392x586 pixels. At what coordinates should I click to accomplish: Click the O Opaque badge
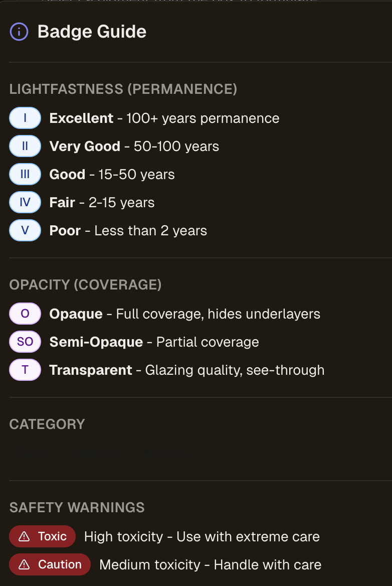coord(25,314)
